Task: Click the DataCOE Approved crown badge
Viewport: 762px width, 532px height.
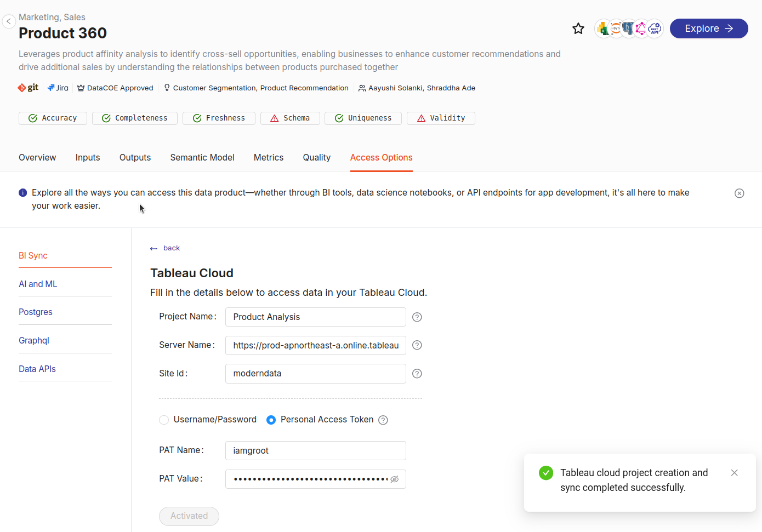Action: coord(81,88)
